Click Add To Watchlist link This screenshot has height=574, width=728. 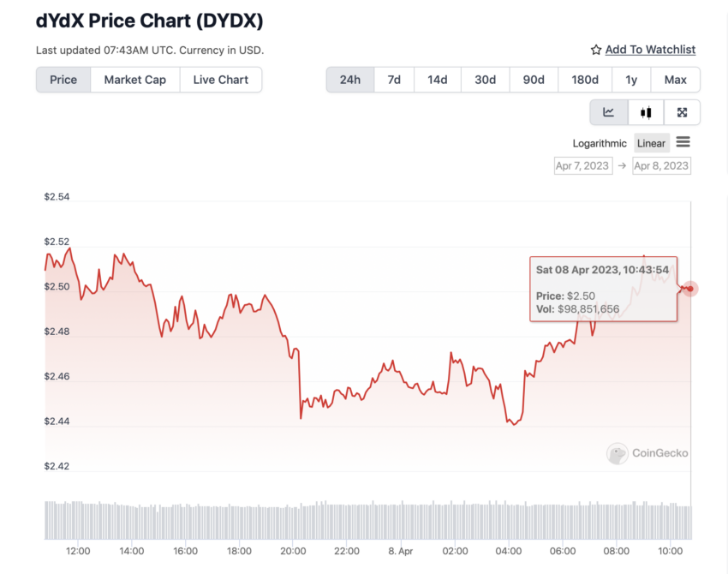pos(650,50)
